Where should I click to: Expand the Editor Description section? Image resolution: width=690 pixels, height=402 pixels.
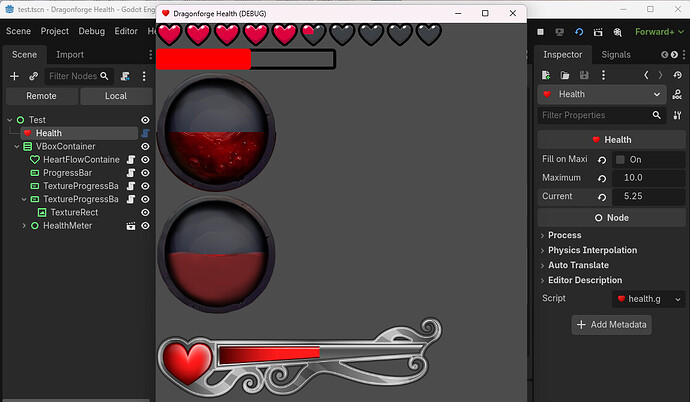[x=584, y=280]
